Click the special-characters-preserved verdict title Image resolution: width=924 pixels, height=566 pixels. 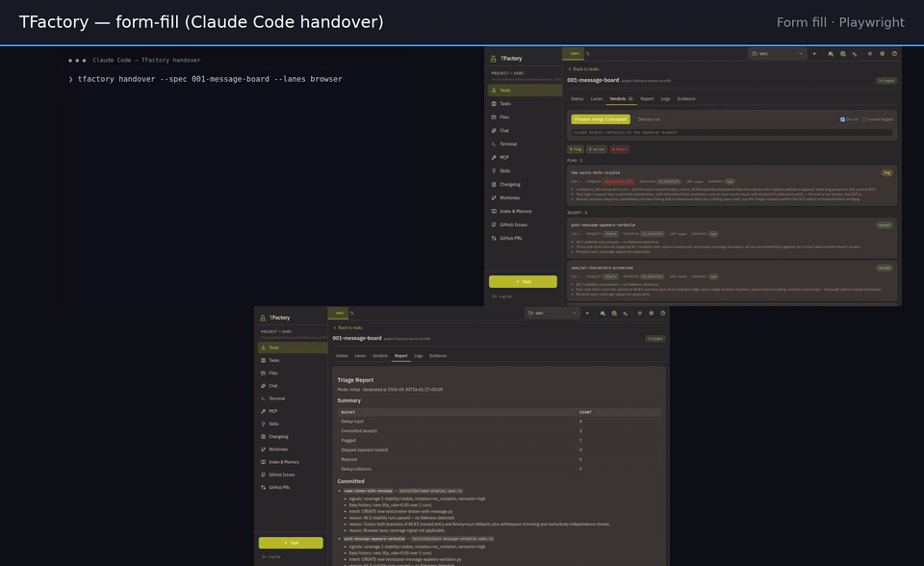(602, 268)
